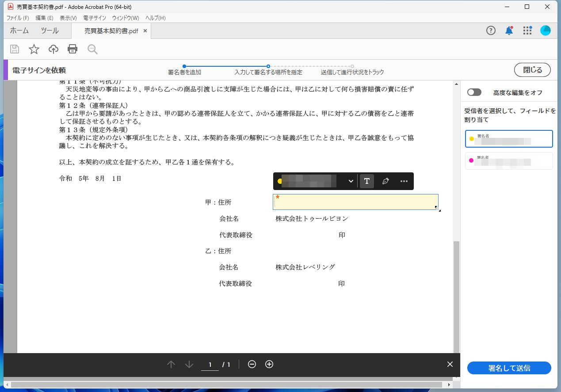
Task: Open Help using the question mark icon
Action: point(491,30)
